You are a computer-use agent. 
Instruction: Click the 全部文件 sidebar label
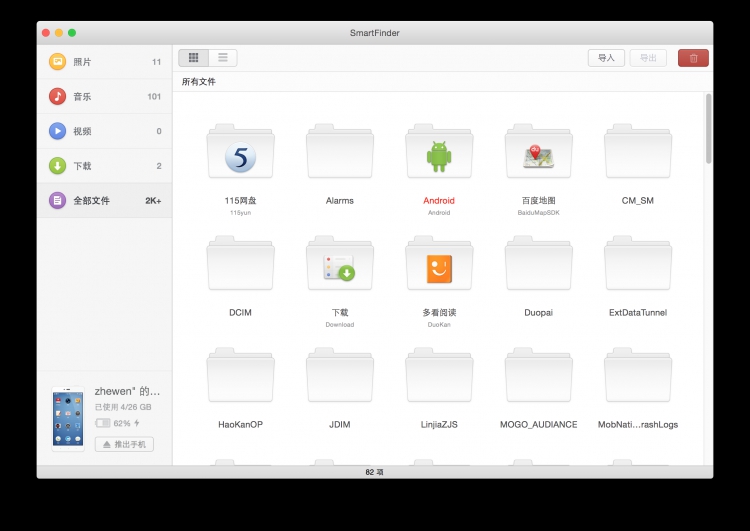(91, 200)
